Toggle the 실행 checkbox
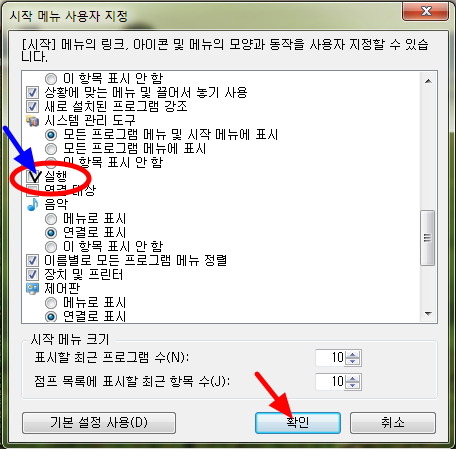456x449 pixels. coord(33,176)
